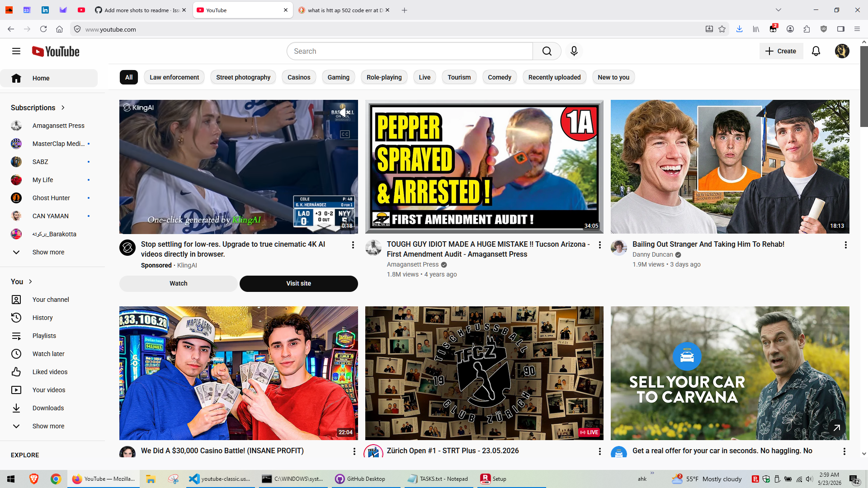
Task: Expand Show more below Downloads
Action: 48,426
